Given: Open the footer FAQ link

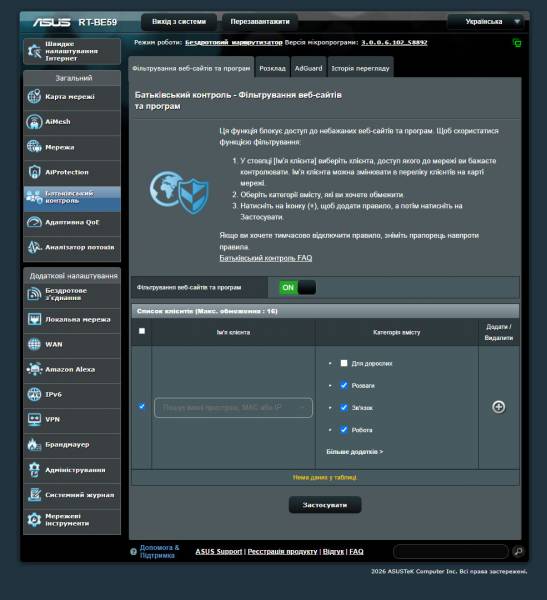Looking at the screenshot, I should 356,551.
